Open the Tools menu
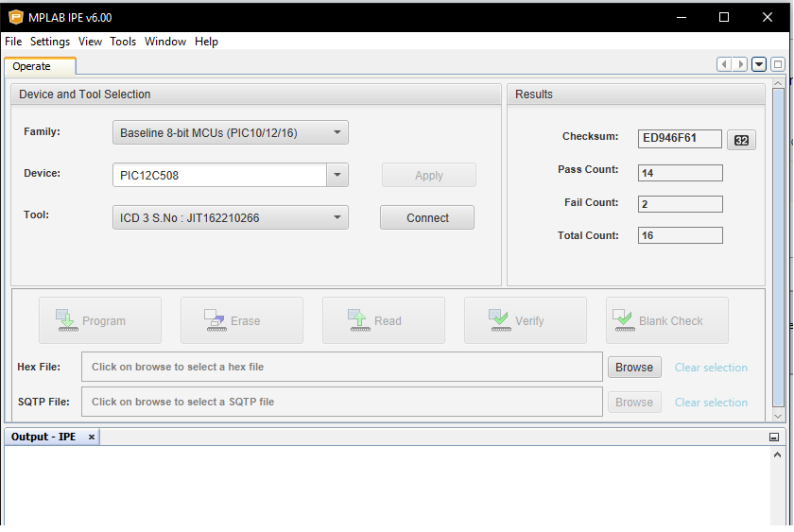The width and height of the screenshot is (794, 532). click(123, 42)
